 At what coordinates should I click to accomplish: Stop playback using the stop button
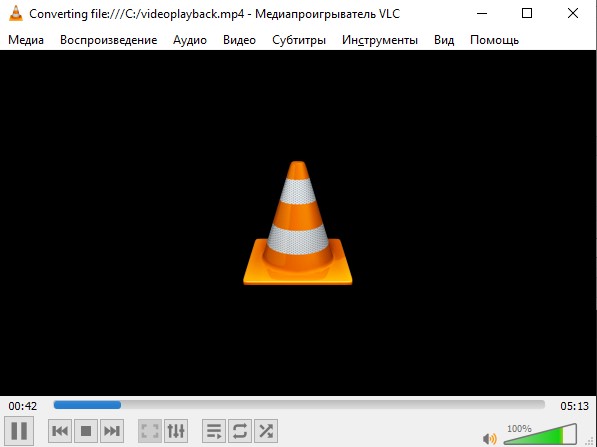point(86,431)
